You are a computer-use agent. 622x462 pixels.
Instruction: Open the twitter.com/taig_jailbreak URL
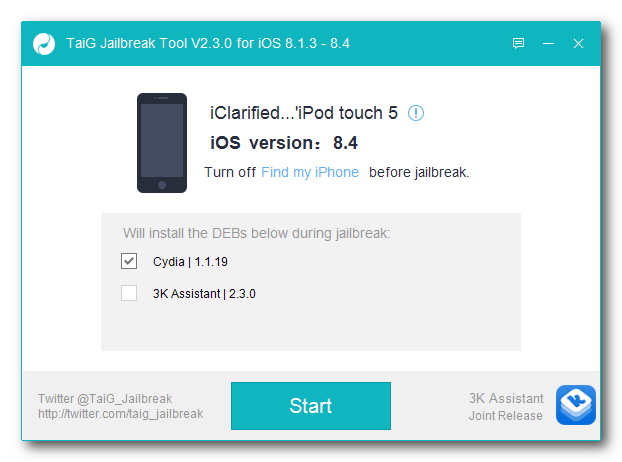click(121, 414)
